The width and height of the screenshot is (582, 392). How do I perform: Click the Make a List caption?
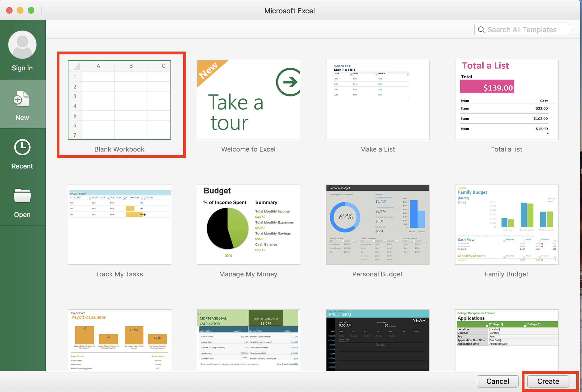click(378, 149)
